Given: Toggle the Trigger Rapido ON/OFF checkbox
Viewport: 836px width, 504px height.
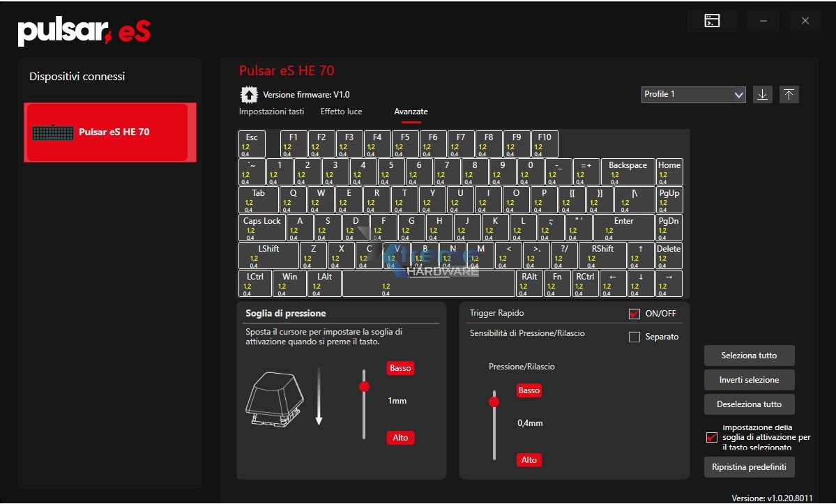Looking at the screenshot, I should (x=634, y=314).
